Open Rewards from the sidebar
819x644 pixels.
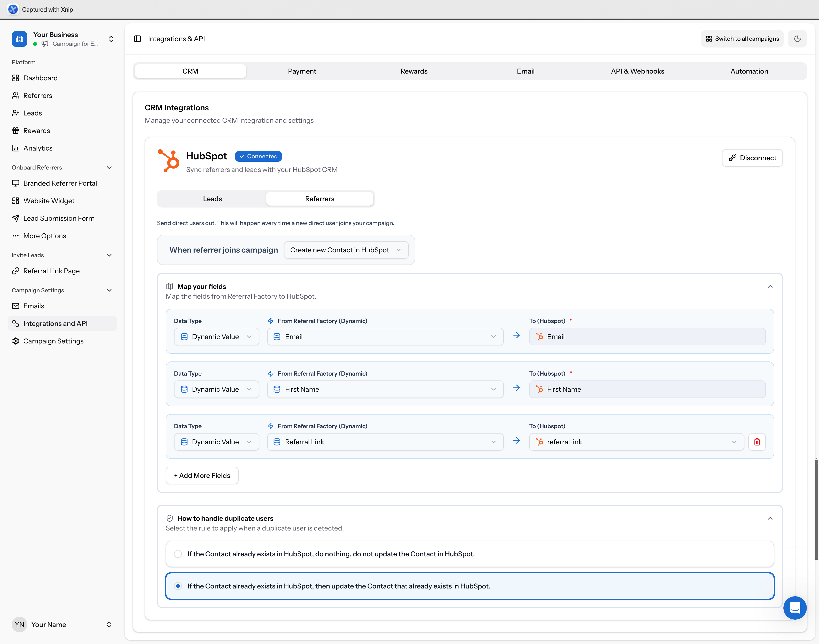37,131
